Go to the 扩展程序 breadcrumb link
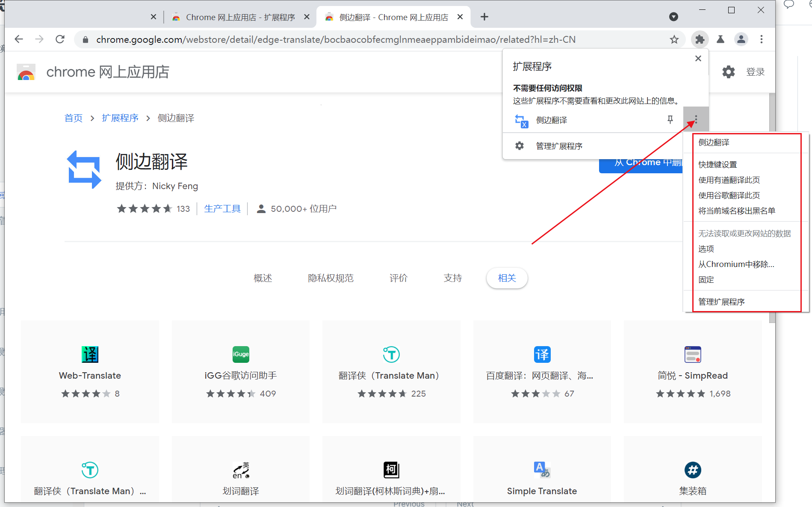Screen dimensions: 812x507 tap(120, 118)
